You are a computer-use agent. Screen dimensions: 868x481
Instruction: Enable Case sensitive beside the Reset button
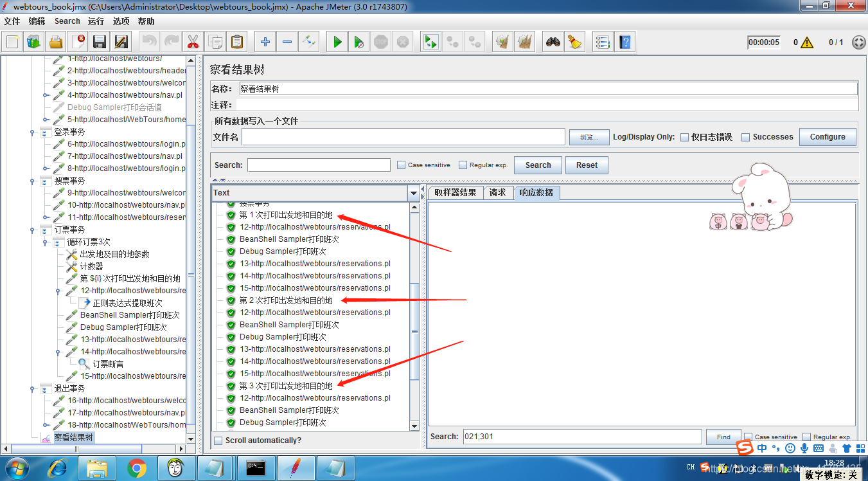[x=402, y=165]
